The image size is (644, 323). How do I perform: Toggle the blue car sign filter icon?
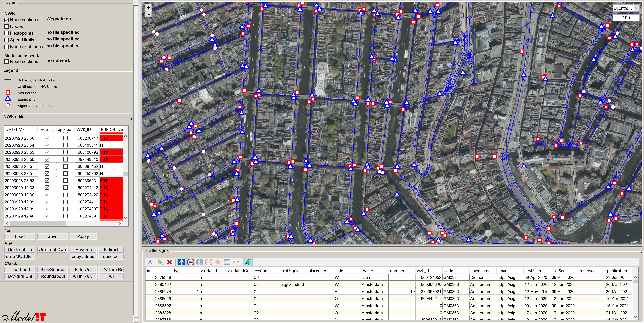pyautogui.click(x=227, y=262)
